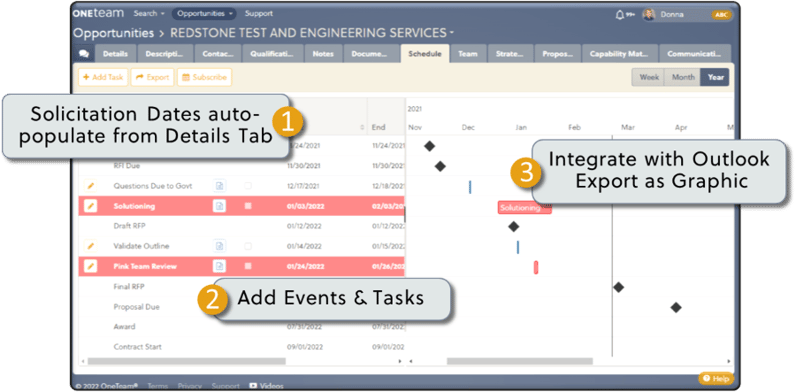Click Donna's profile avatar
Viewport: 796px width, 392px height.
point(649,15)
